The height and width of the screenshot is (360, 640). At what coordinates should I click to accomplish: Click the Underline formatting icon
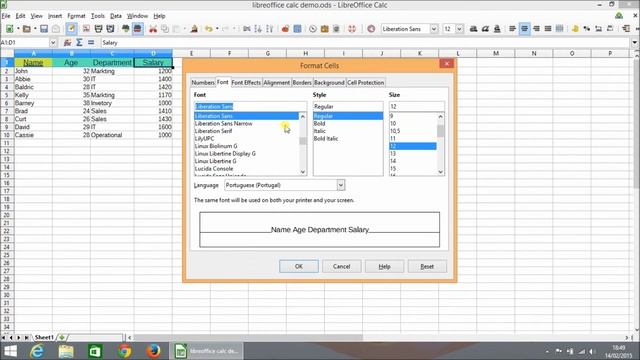497,29
